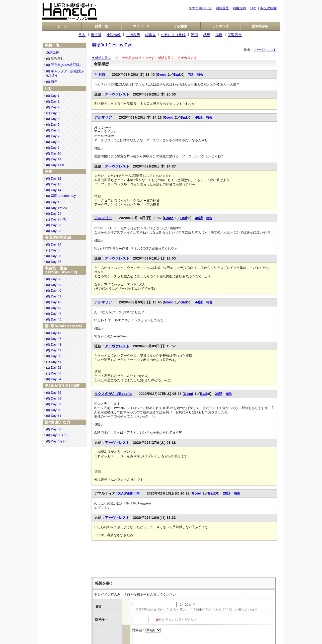322x644 pixels.
Task: Open the 46話 chapter link
Action: point(199,118)
